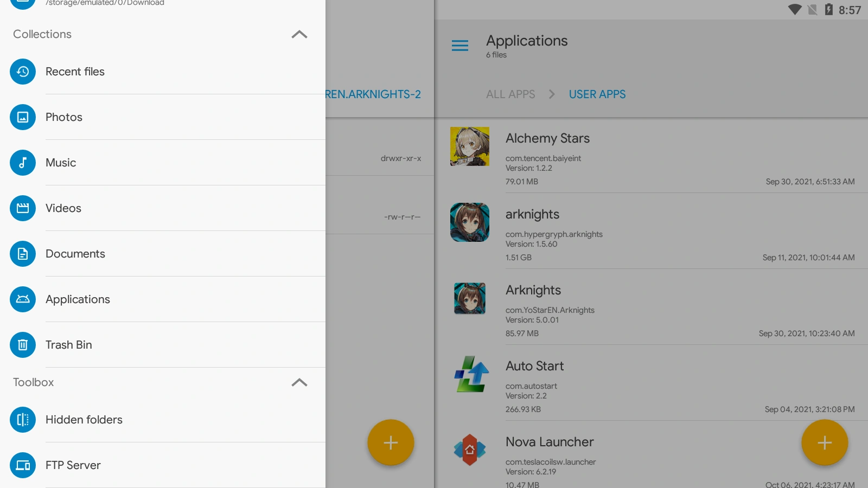Check the battery status icon
868x488 pixels.
click(828, 10)
